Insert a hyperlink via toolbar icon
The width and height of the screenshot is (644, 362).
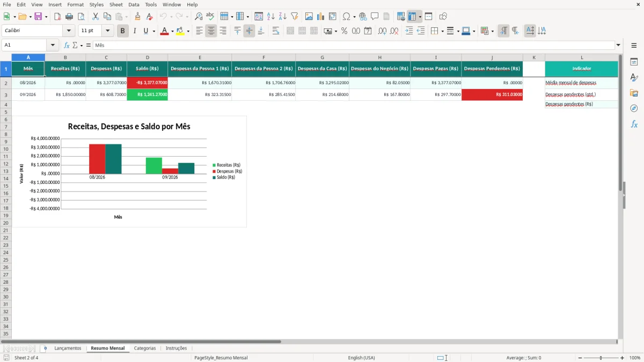click(363, 17)
